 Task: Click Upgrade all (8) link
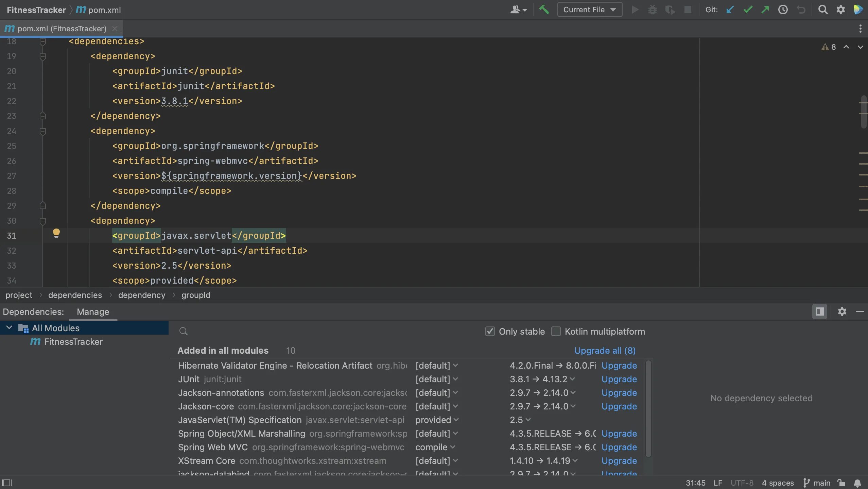tap(605, 350)
